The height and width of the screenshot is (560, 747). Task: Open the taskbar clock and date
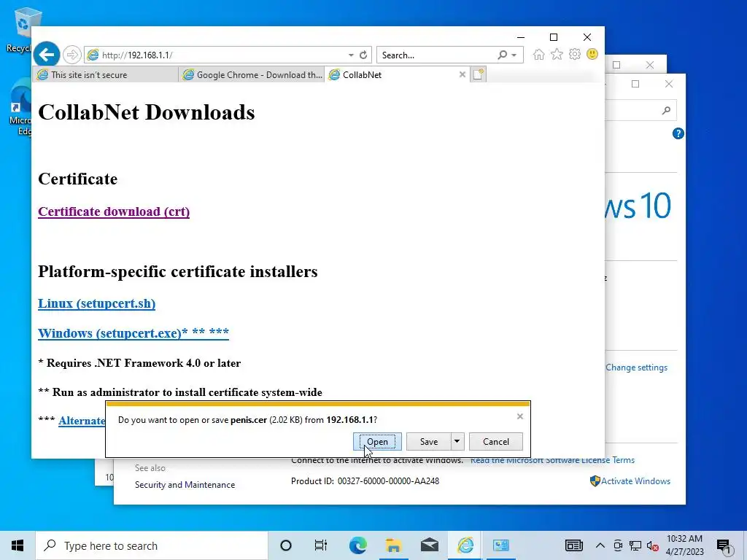tap(684, 545)
